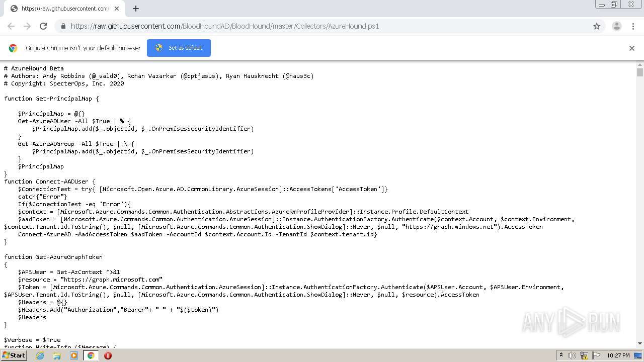The image size is (644, 362).
Task: Go forward to the next page
Action: tap(27, 26)
